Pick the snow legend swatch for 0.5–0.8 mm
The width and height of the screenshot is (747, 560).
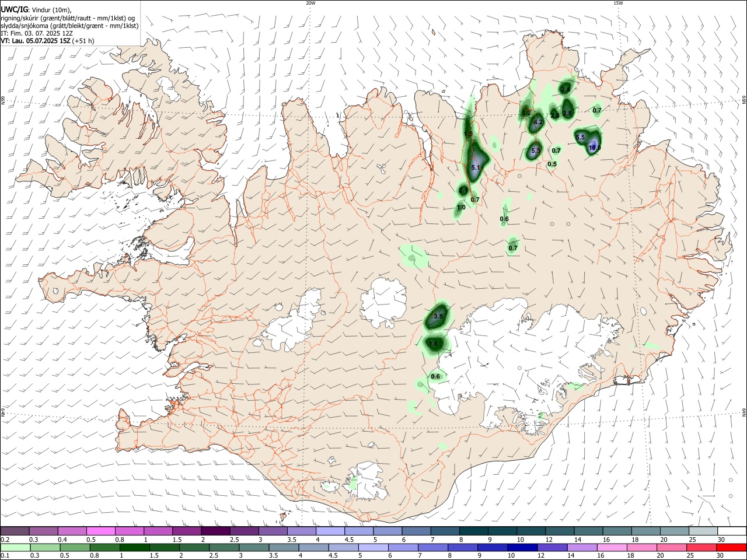tap(100, 531)
